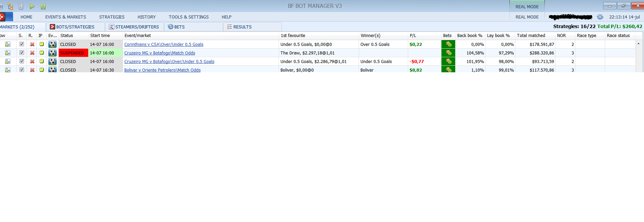644x222 pixels.
Task: Click the scroll-up arrow of the markets grid
Action: click(638, 44)
